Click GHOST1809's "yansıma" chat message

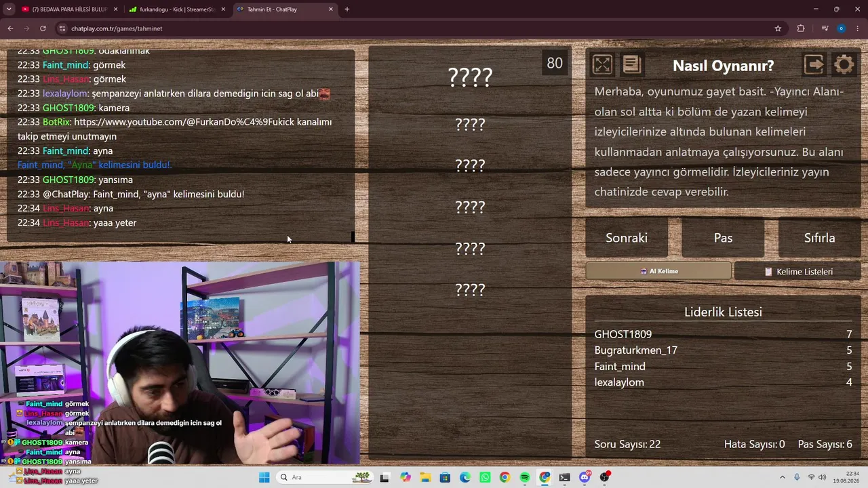click(115, 180)
